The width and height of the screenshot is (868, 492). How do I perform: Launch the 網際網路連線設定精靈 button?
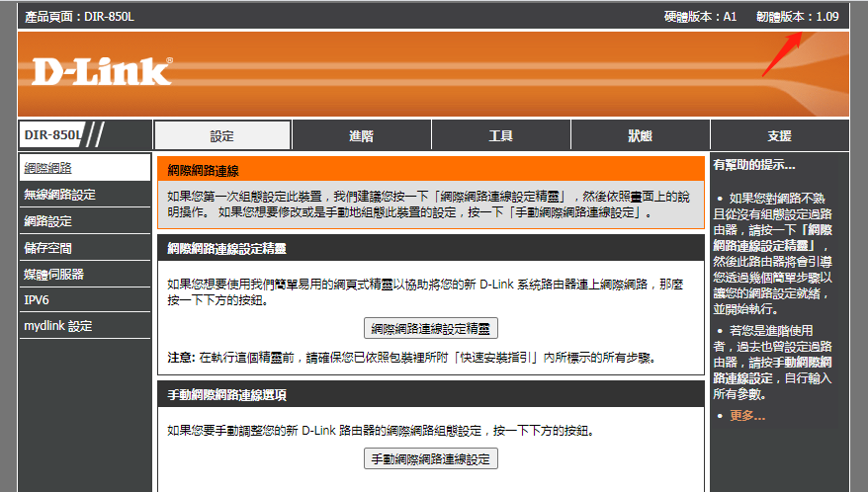click(x=431, y=328)
